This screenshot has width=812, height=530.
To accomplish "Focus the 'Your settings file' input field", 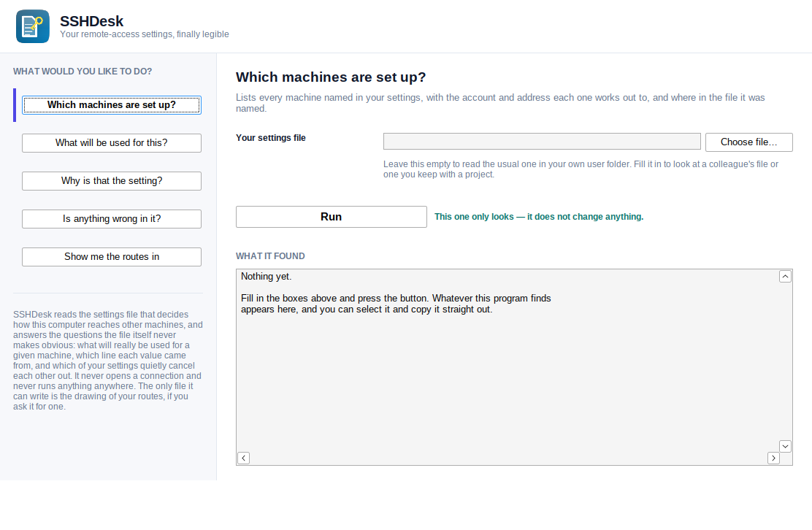I will pyautogui.click(x=542, y=142).
